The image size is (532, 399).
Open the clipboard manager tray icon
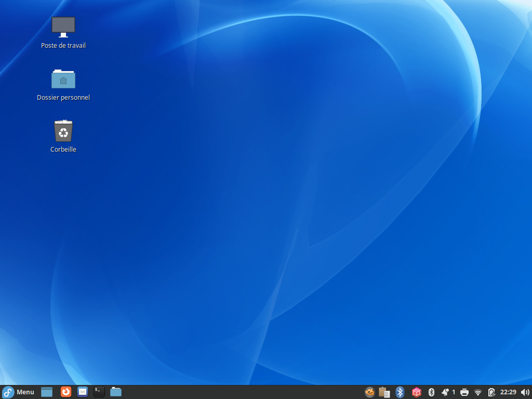[x=384, y=392]
